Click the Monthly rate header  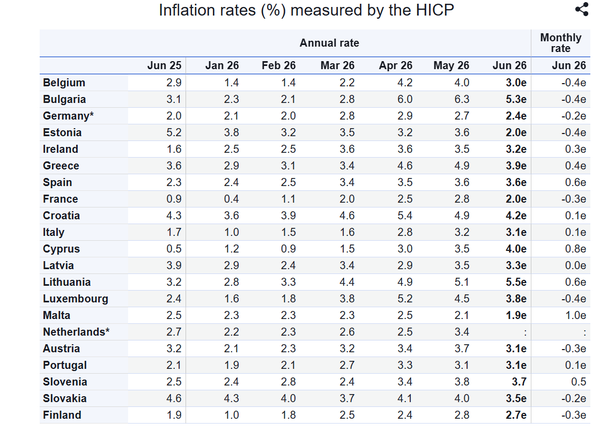(x=561, y=43)
